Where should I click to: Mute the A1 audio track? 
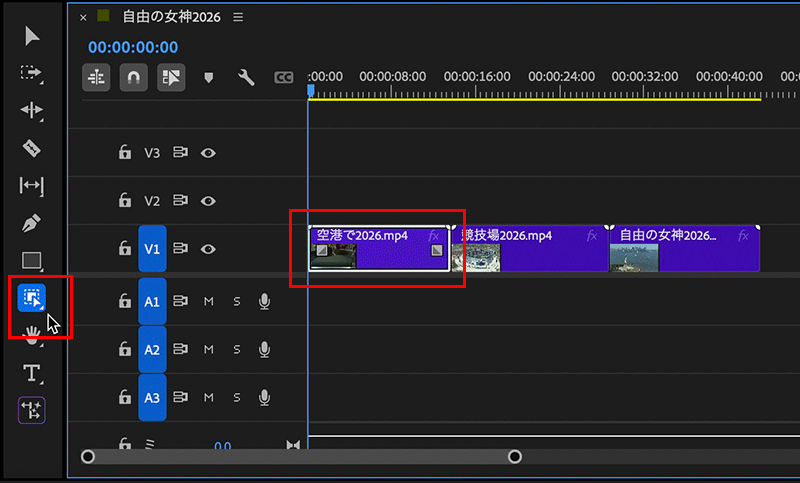[x=209, y=301]
